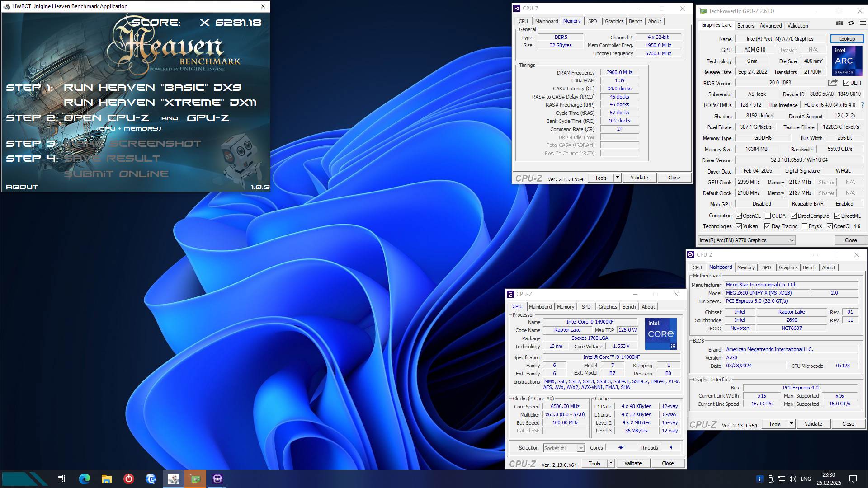The height and width of the screenshot is (488, 868).
Task: Switch to GPU-Z via its taskbar icon
Action: [195, 479]
